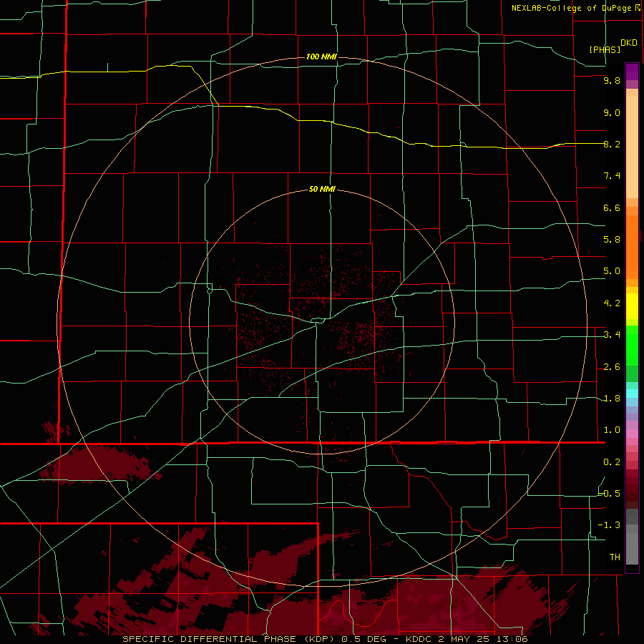This screenshot has width=644, height=644.
Task: Click the 6.6 scale value
Action: tap(612, 208)
